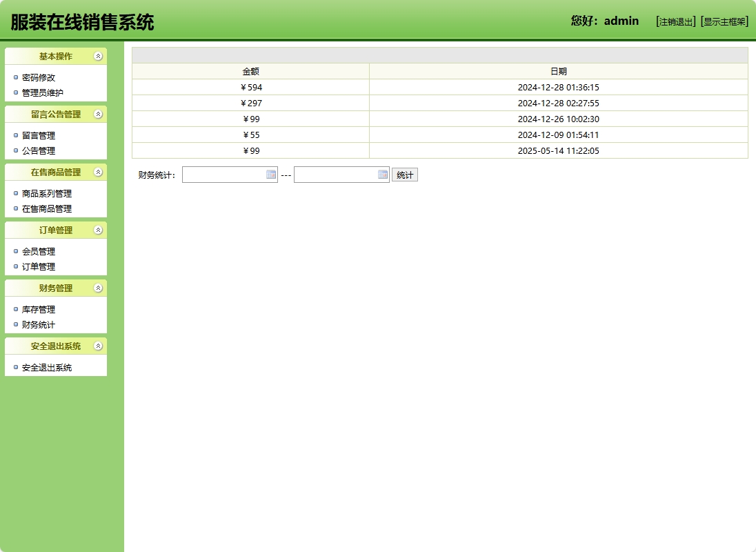Click the bullet icon beside 留言管理
This screenshot has height=552, width=756.
(14, 135)
